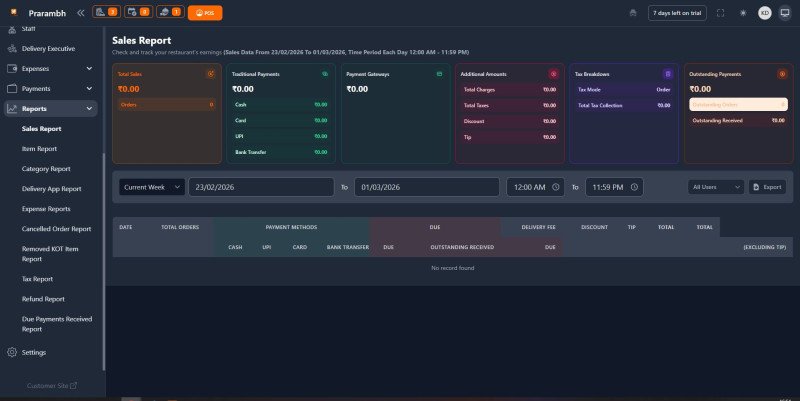Open Settings in the sidebar
Image resolution: width=800 pixels, height=401 pixels.
pos(34,353)
